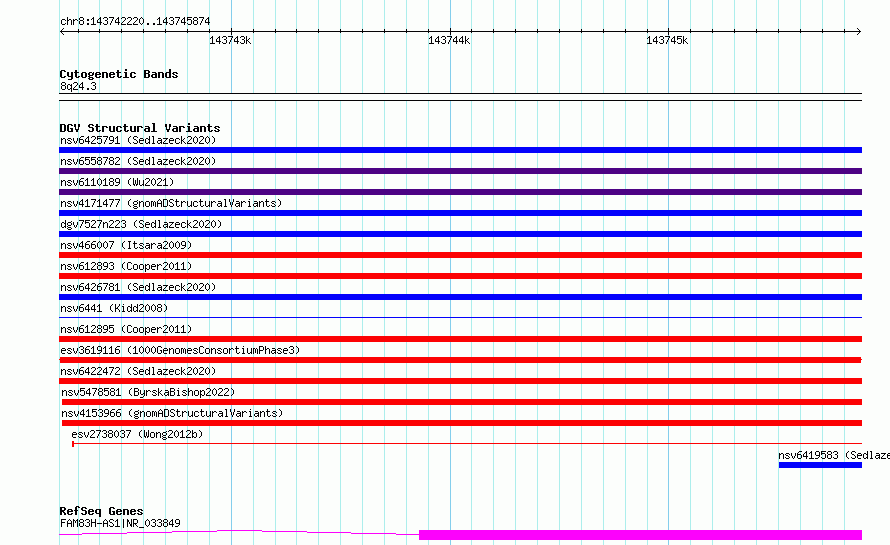Click the 143745k ruler tick label
Viewport: 890px width, 545px height.
tap(667, 40)
